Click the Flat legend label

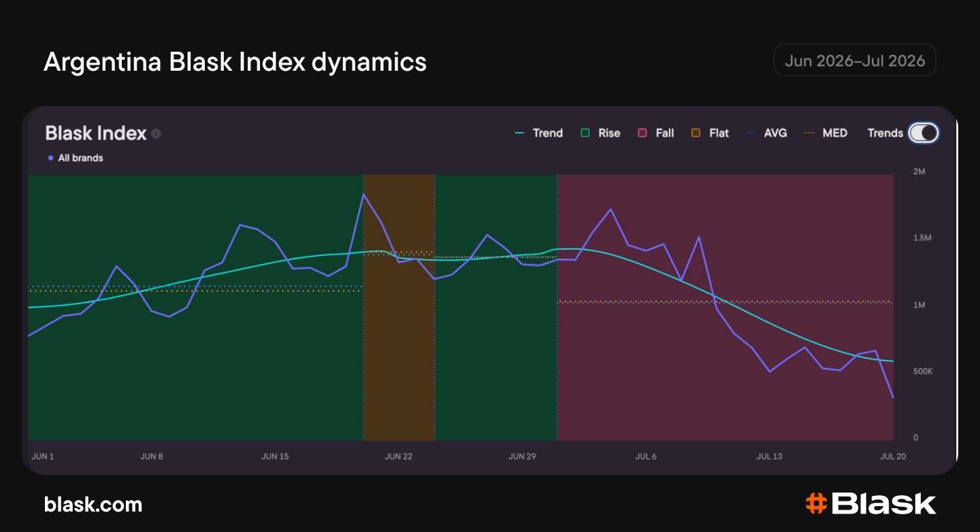click(x=719, y=133)
